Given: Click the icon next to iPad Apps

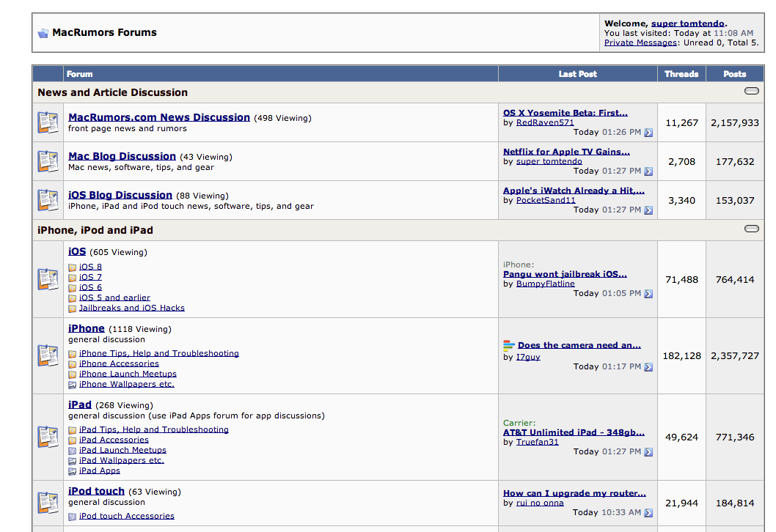Looking at the screenshot, I should click(x=73, y=471).
